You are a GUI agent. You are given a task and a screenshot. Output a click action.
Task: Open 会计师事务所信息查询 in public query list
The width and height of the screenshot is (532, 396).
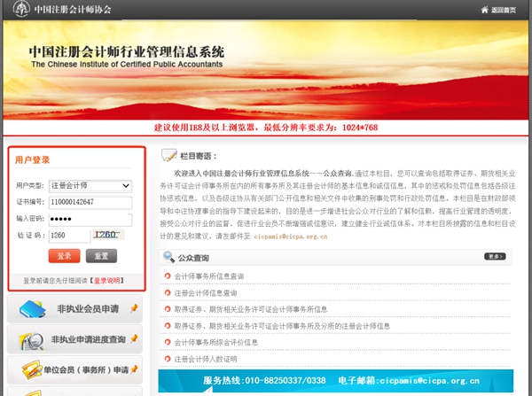(x=209, y=276)
